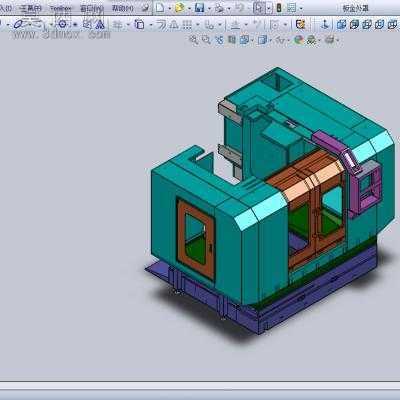Screen dimensions: 400x400
Task: Expand the New document dropdown arrow
Action: (169, 8)
